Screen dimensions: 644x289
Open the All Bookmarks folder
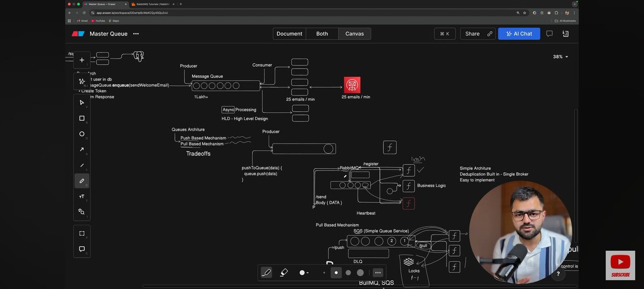[566, 21]
